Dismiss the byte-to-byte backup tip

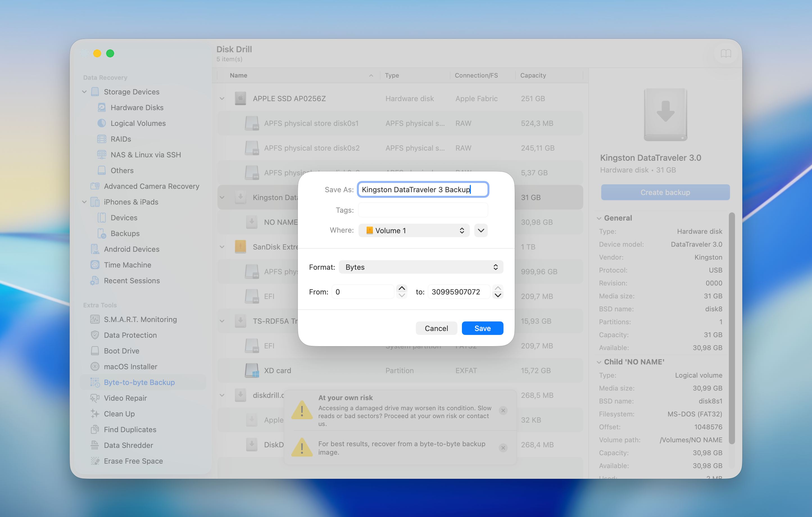coord(503,448)
